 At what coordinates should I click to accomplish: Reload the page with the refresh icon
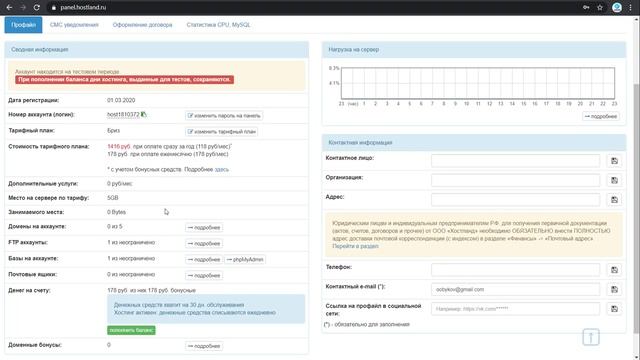pos(37,7)
